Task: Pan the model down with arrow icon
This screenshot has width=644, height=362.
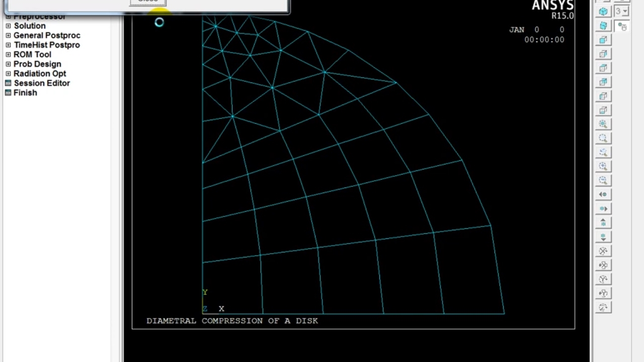Action: coord(603,237)
